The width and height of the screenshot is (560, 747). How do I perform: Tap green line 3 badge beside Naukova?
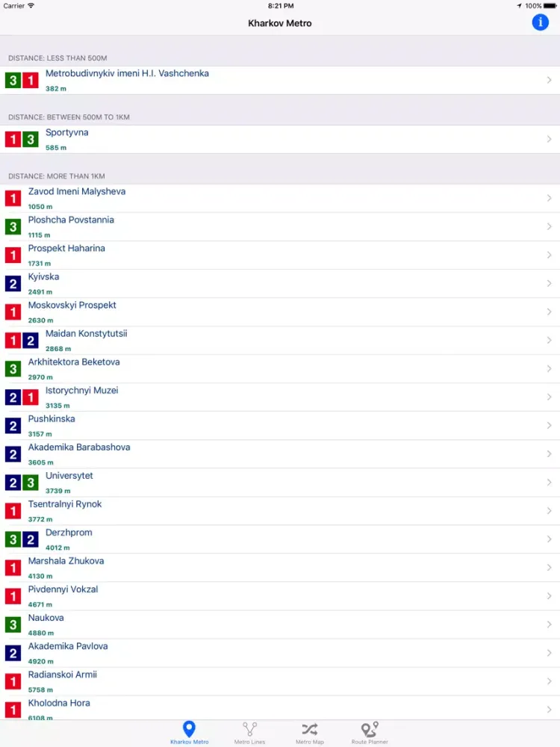(x=13, y=624)
